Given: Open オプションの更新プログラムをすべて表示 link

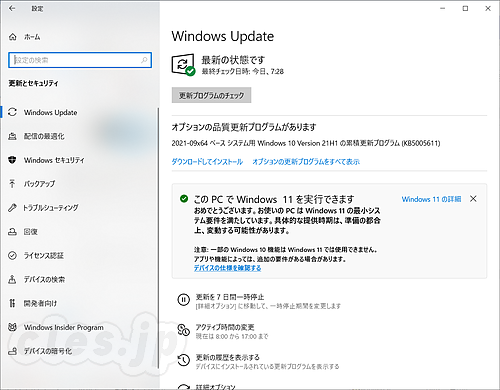Looking at the screenshot, I should (306, 162).
